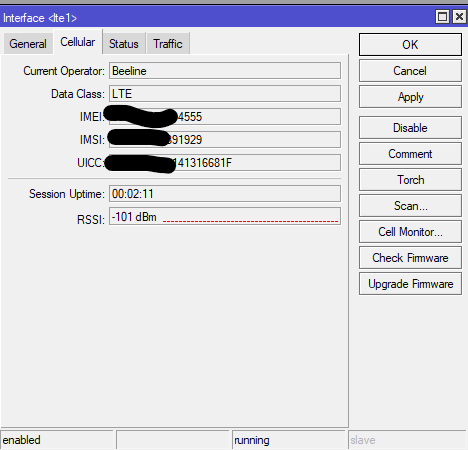Maximize the Interface lte1 window

pos(442,16)
